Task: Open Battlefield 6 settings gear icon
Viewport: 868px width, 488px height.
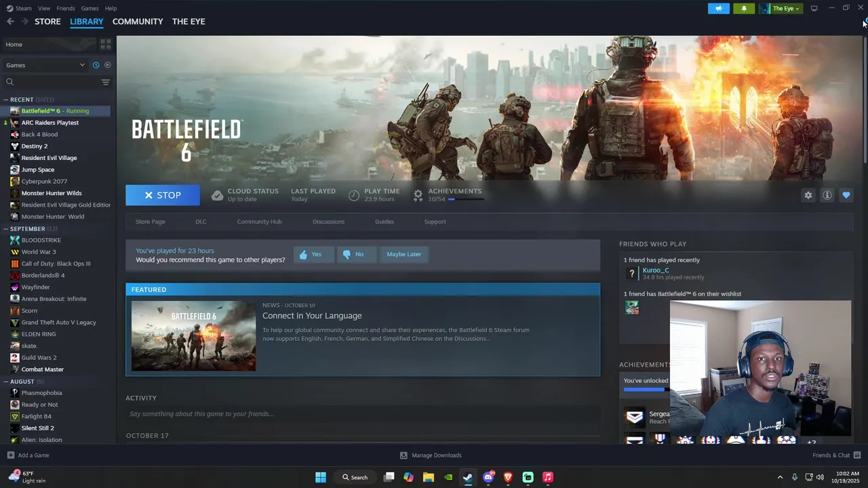Action: pos(808,195)
